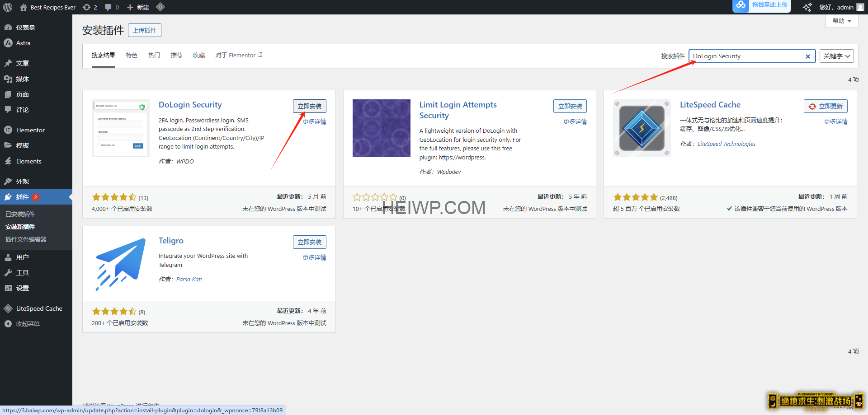Open the 关键字 search type dropdown
The width and height of the screenshot is (868, 415).
(837, 56)
